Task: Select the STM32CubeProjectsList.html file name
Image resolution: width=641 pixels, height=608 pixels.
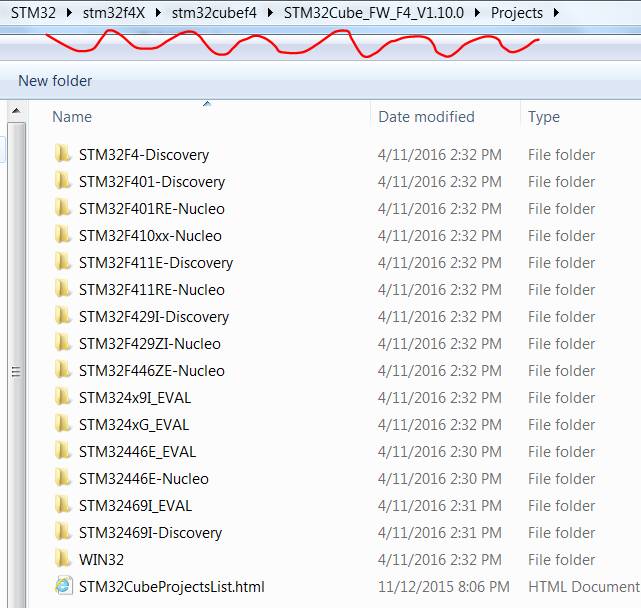Action: (172, 586)
